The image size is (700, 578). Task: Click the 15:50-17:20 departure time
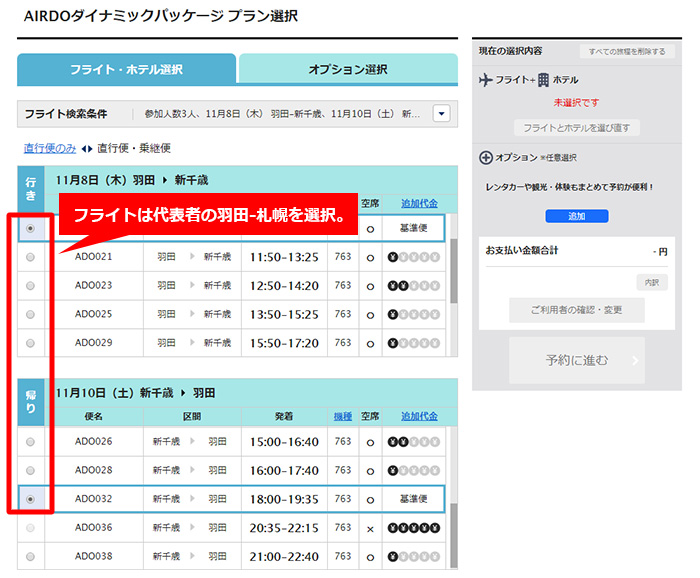(x=284, y=344)
